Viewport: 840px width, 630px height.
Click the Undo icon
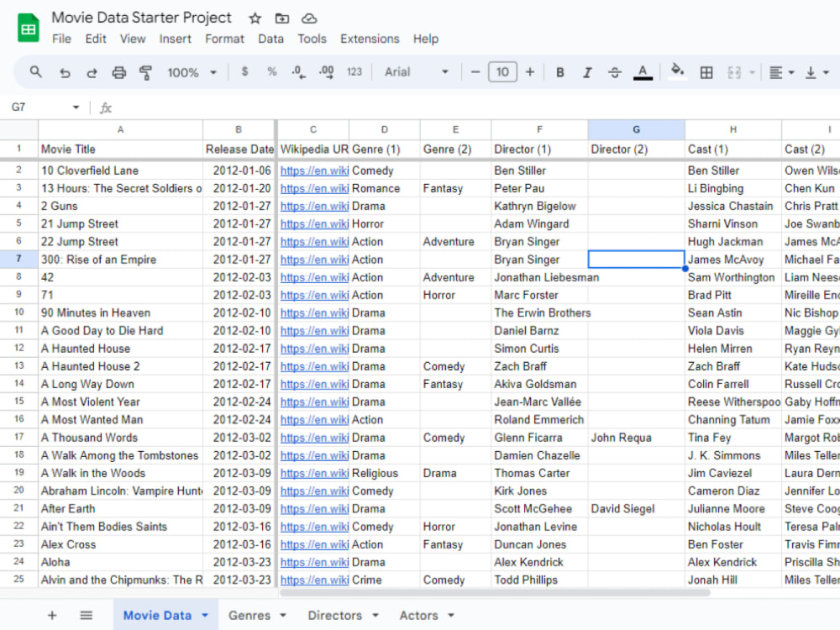[x=65, y=72]
